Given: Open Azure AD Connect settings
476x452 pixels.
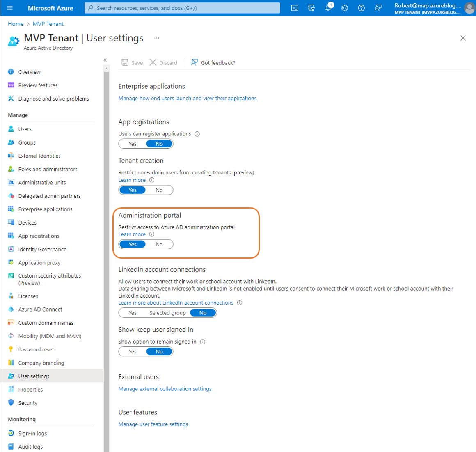Looking at the screenshot, I should pos(40,309).
